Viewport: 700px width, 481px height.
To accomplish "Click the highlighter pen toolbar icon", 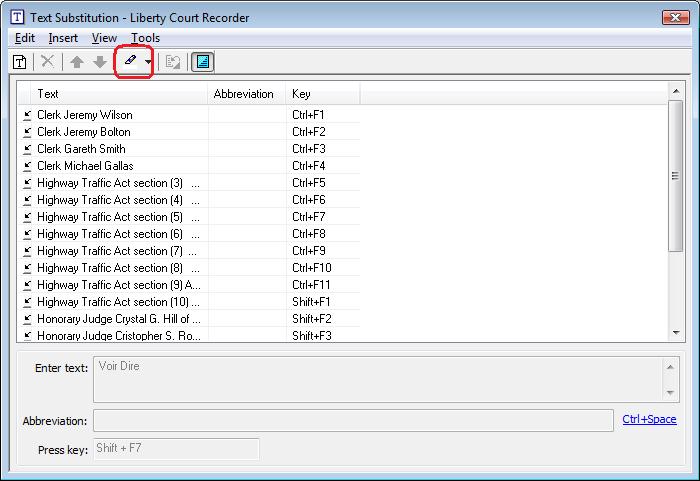I will coord(130,60).
